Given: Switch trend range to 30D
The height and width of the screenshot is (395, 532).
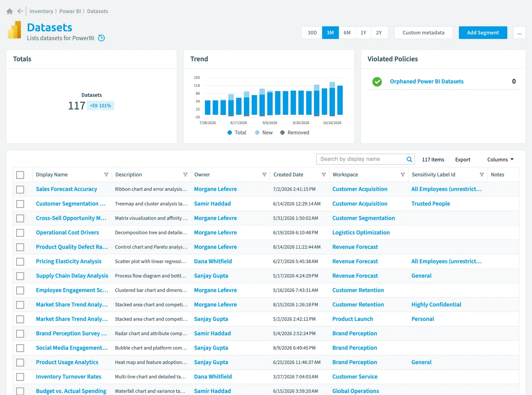Looking at the screenshot, I should [x=312, y=33].
